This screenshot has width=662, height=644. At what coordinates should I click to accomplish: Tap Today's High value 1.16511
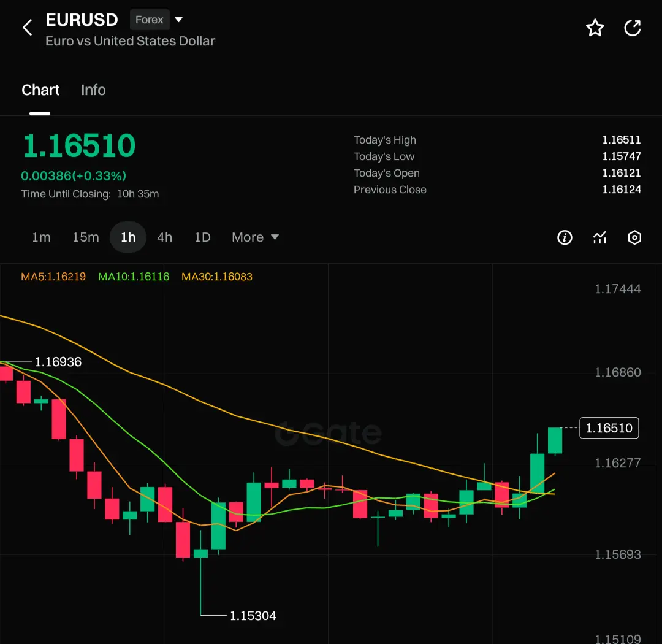622,140
